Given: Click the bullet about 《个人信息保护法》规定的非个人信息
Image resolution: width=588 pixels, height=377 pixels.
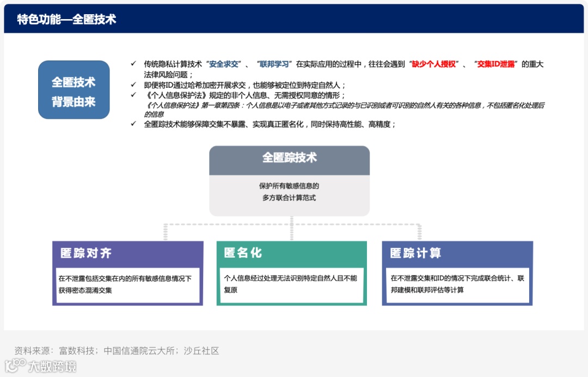Looking at the screenshot, I should (x=244, y=95).
